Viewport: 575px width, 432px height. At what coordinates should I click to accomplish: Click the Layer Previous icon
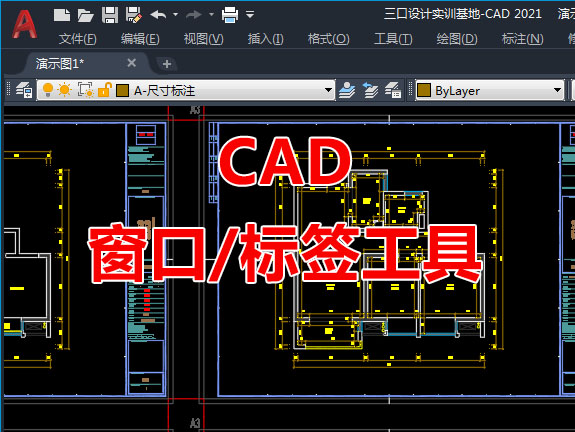(370, 90)
